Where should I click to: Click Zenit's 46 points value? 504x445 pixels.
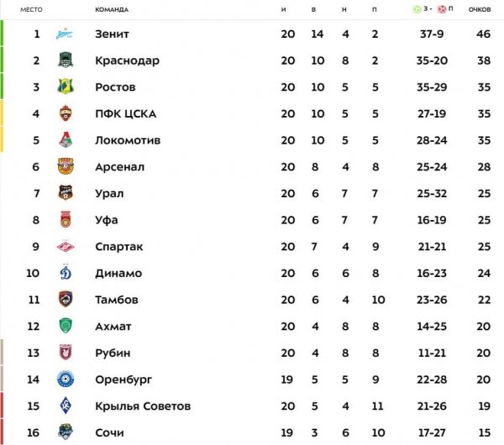484,34
